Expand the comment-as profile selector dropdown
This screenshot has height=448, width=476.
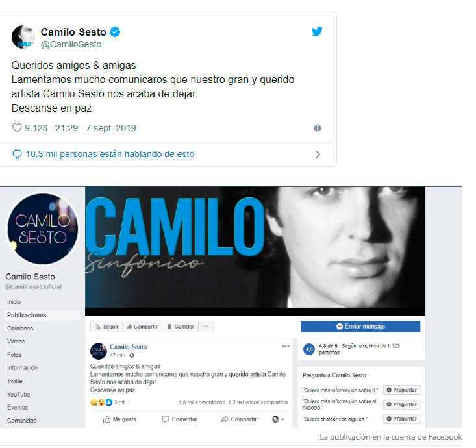(x=278, y=419)
